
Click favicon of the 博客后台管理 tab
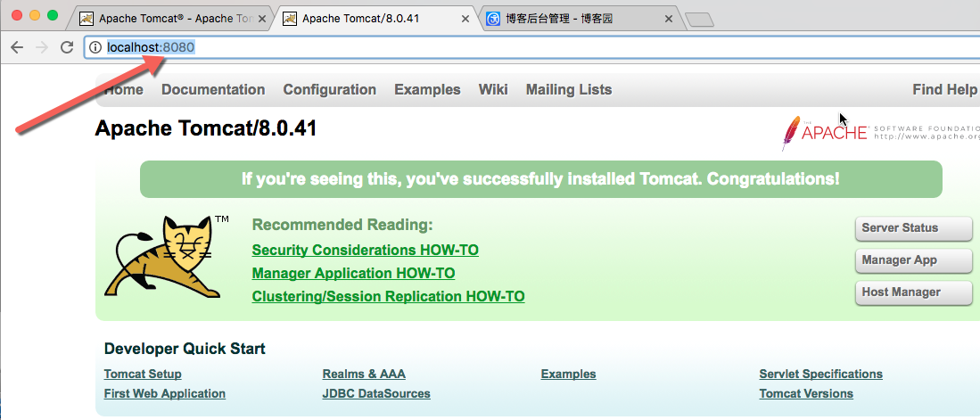pyautogui.click(x=494, y=19)
